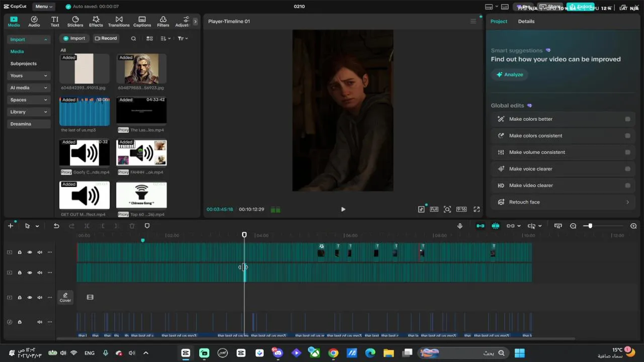The width and height of the screenshot is (644, 362).
Task: Change the 9:16 aspect ratio
Action: tap(461, 209)
